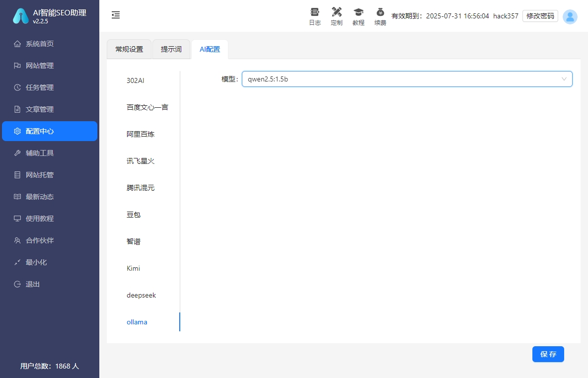Viewport: 588px width, 378px height.
Task: Open the 日志 log icon
Action: (x=315, y=12)
